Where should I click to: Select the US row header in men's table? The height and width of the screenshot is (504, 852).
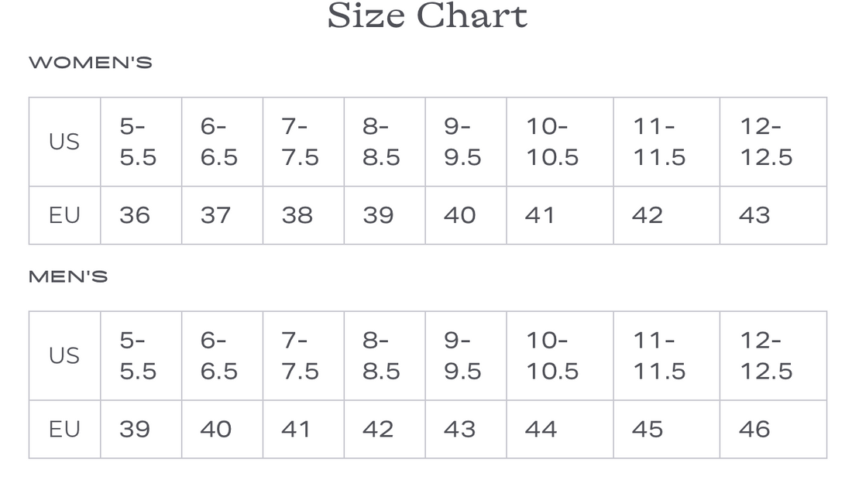[64, 355]
